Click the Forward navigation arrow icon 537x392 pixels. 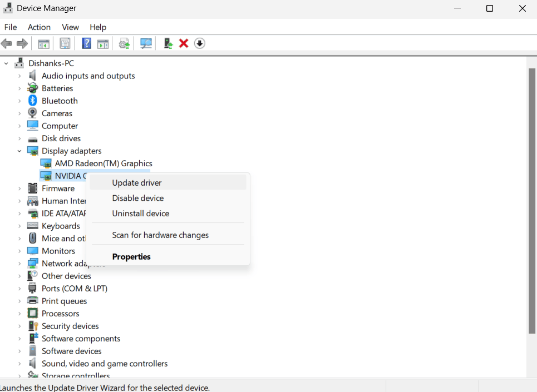tap(22, 43)
